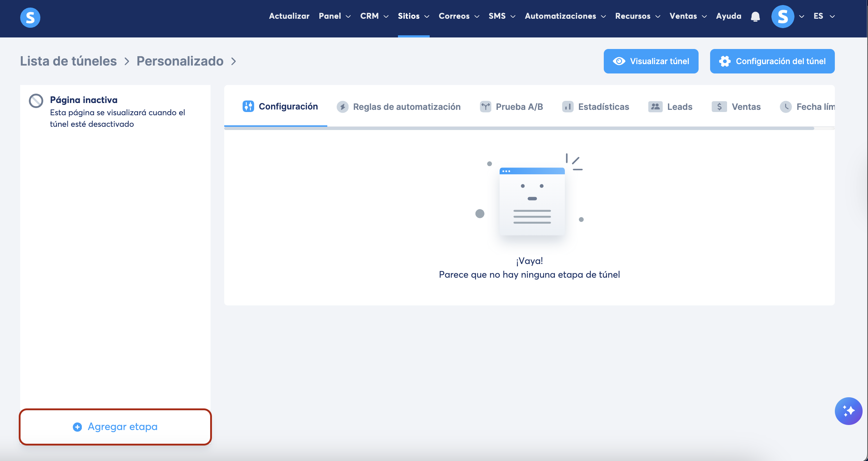Screen dimensions: 868x461
Task: Go to Lista de túneles breadcrumb
Action: pos(68,61)
